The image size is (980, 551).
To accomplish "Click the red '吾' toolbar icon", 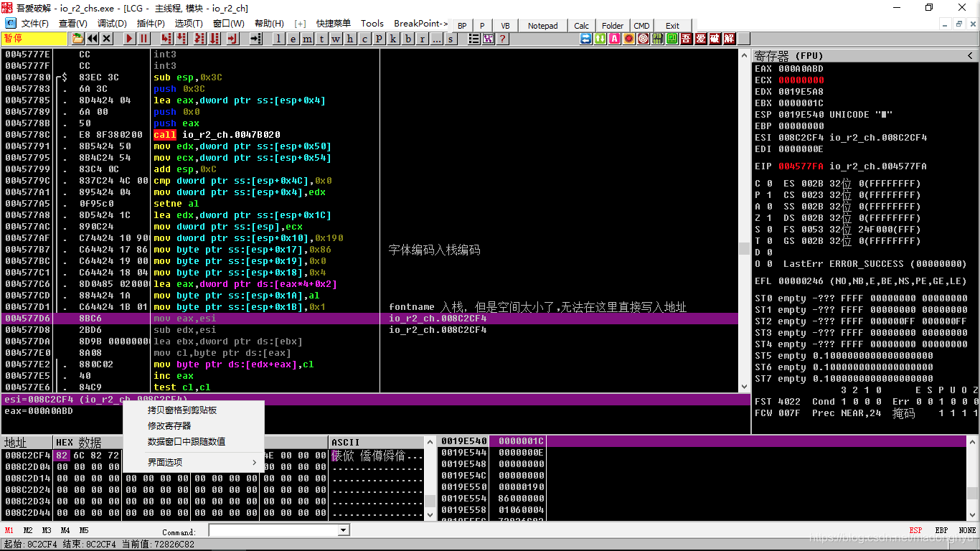I will click(x=686, y=39).
